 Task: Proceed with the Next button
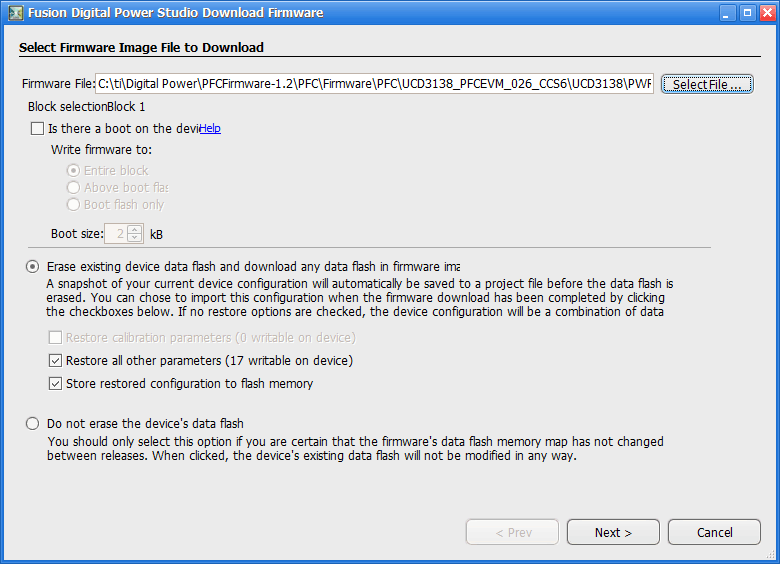tap(613, 532)
